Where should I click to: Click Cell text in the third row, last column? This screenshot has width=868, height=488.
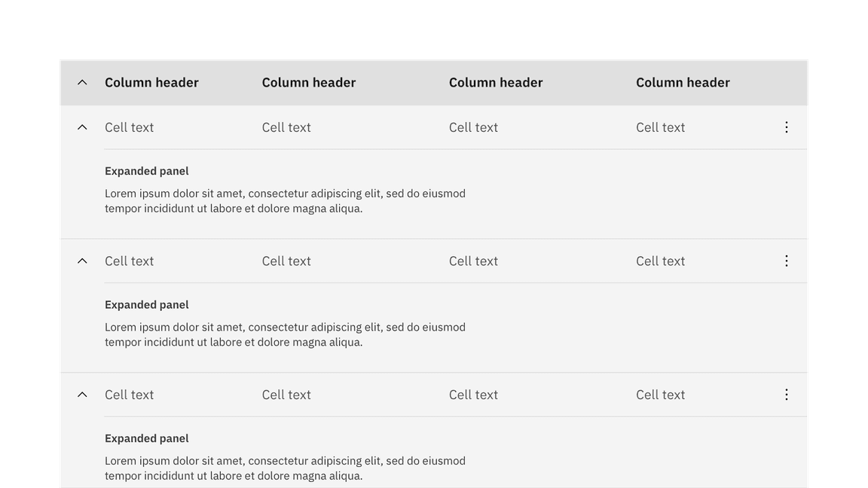(x=660, y=394)
